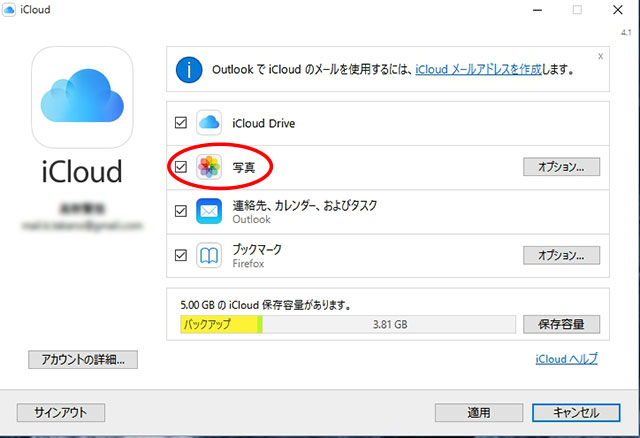Click the 3.81 GB free storage bar
Image resolution: width=640 pixels, height=438 pixels.
[389, 324]
